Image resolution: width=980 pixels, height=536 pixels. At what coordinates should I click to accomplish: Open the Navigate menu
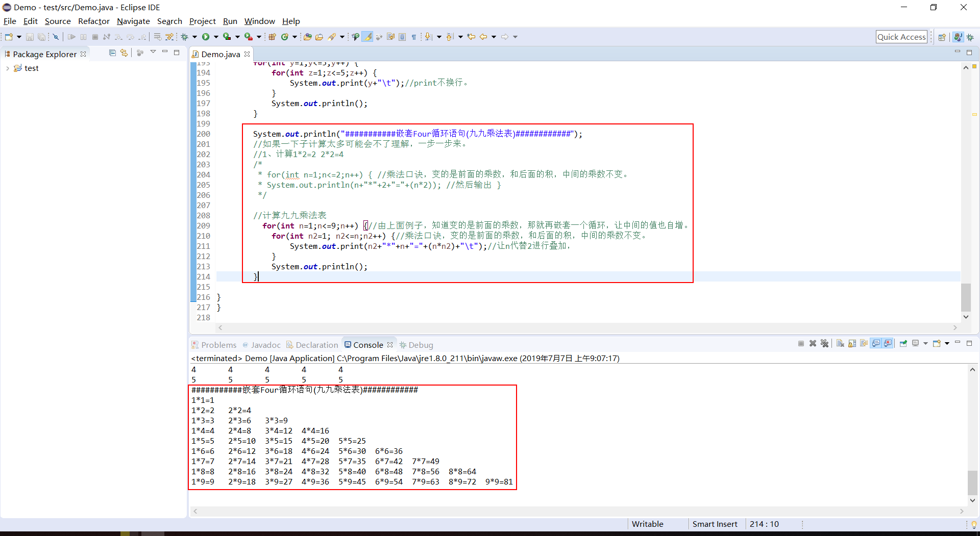133,21
